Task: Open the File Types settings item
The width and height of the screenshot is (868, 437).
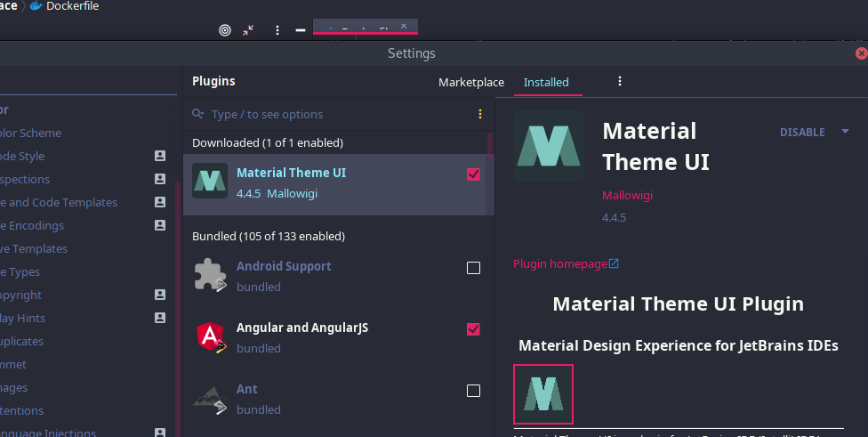Action: tap(20, 272)
